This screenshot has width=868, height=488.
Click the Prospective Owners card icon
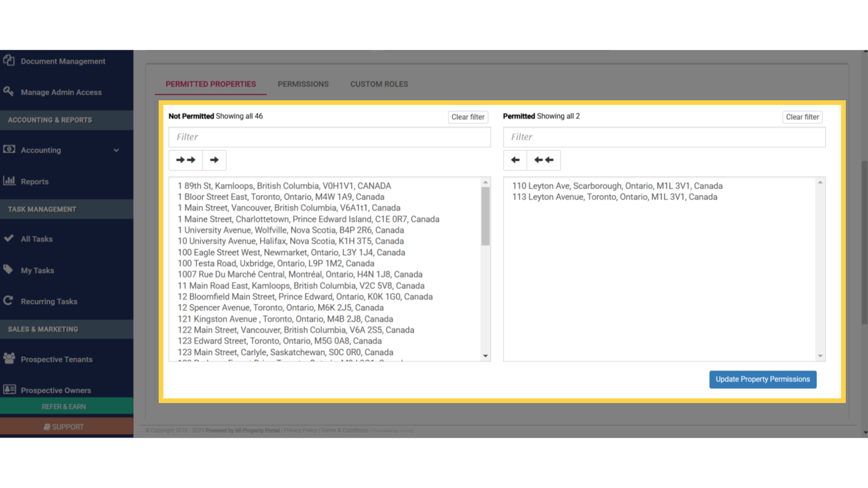point(9,389)
